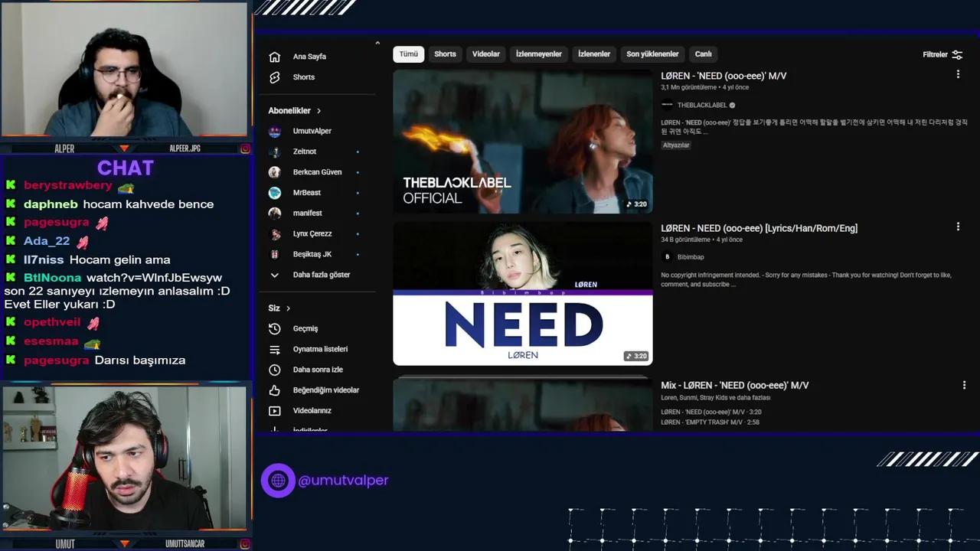This screenshot has height=551, width=980.
Task: Click the ALPEER.JPG label under webcam
Action: [x=185, y=148]
